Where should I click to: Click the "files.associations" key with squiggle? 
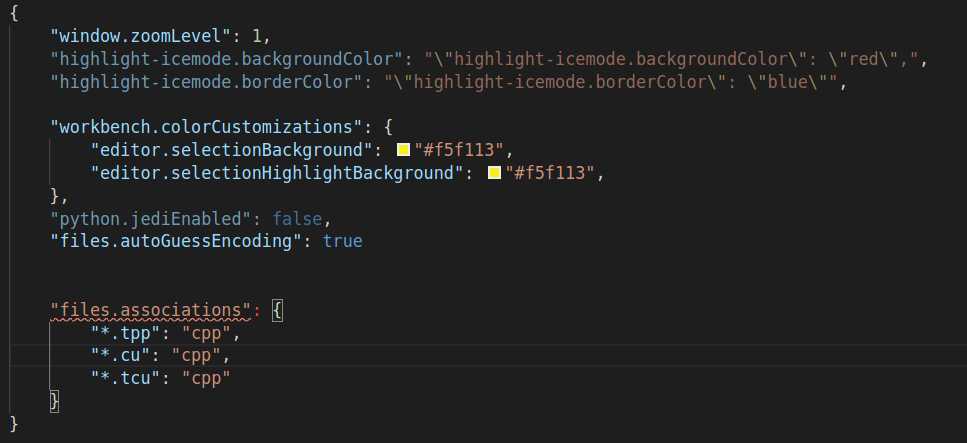151,310
